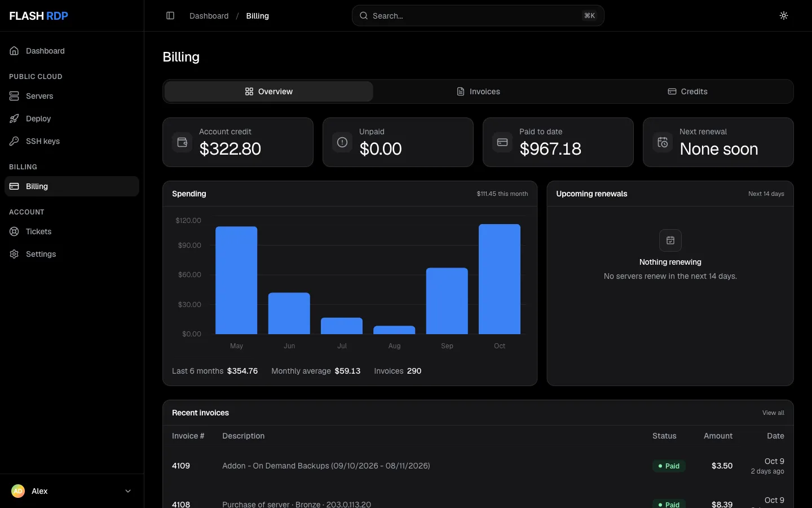Click the Alex avatar badge
Screen dimensions: 812x508
(18, 491)
